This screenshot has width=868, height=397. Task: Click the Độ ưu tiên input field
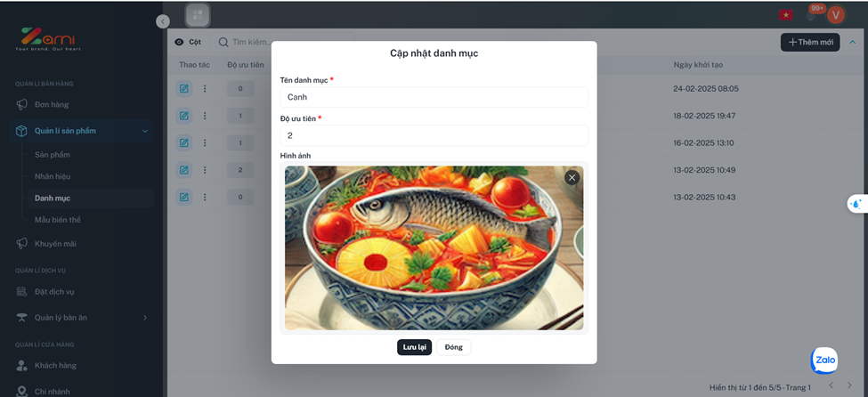(x=434, y=135)
